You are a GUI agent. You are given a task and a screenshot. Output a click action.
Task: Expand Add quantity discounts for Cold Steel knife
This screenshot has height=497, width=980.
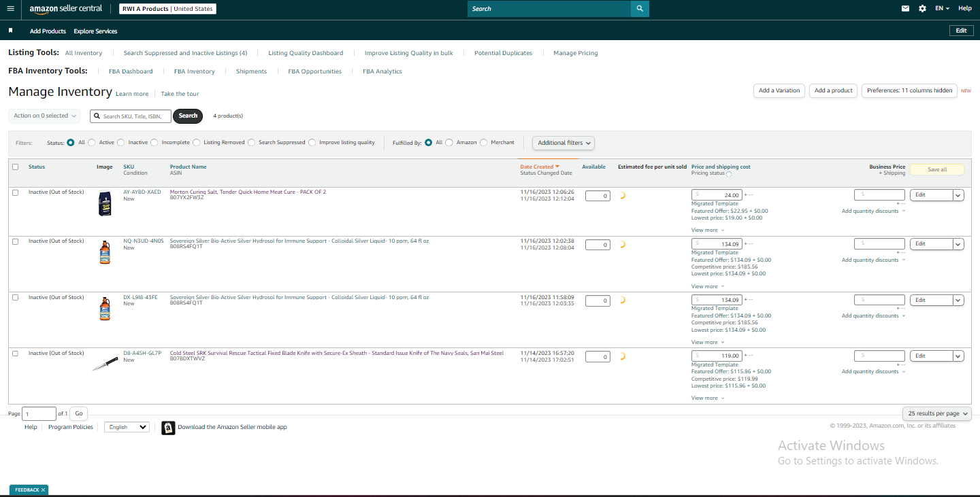(x=873, y=372)
